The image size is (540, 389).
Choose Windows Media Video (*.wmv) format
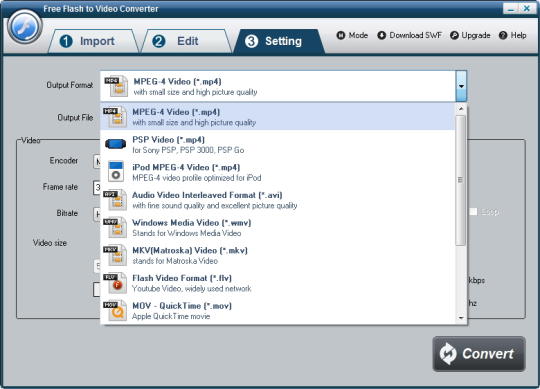click(x=278, y=228)
